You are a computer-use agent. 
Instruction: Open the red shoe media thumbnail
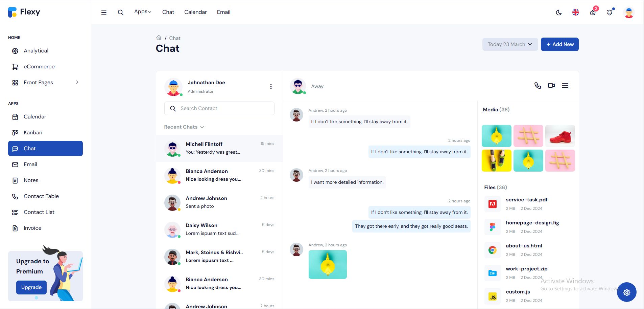tap(560, 136)
